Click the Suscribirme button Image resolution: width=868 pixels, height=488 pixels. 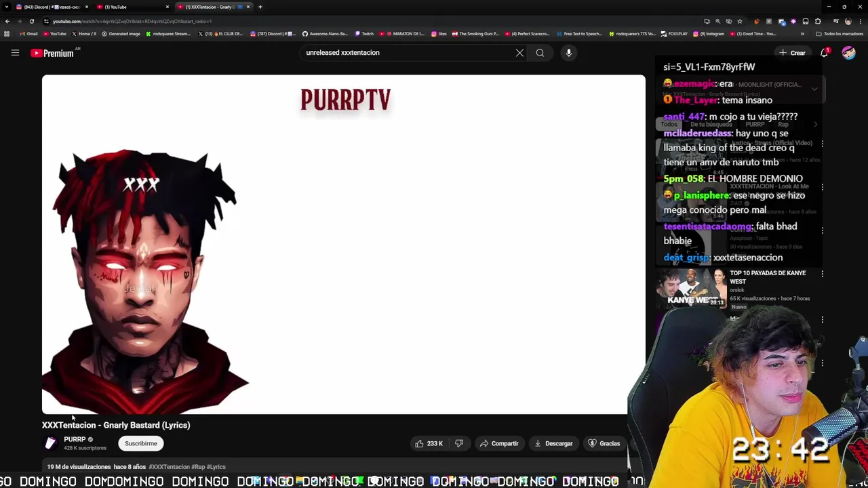tap(141, 443)
